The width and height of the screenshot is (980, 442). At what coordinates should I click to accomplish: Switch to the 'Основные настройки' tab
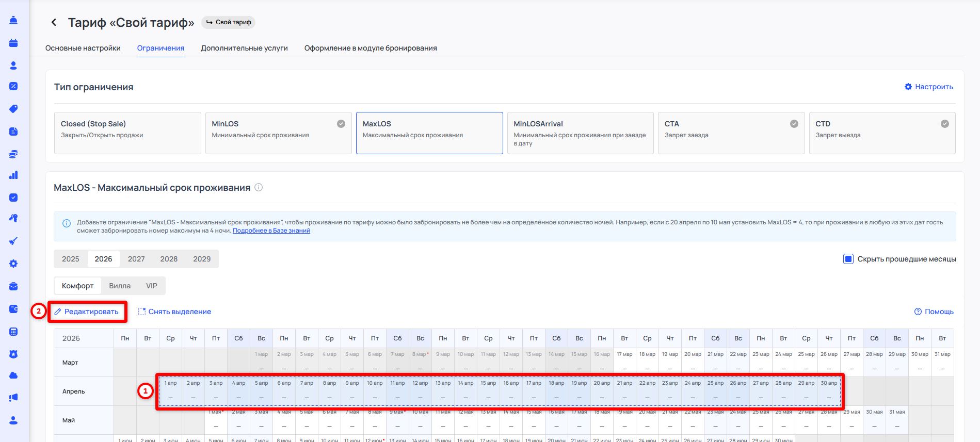pyautogui.click(x=83, y=48)
